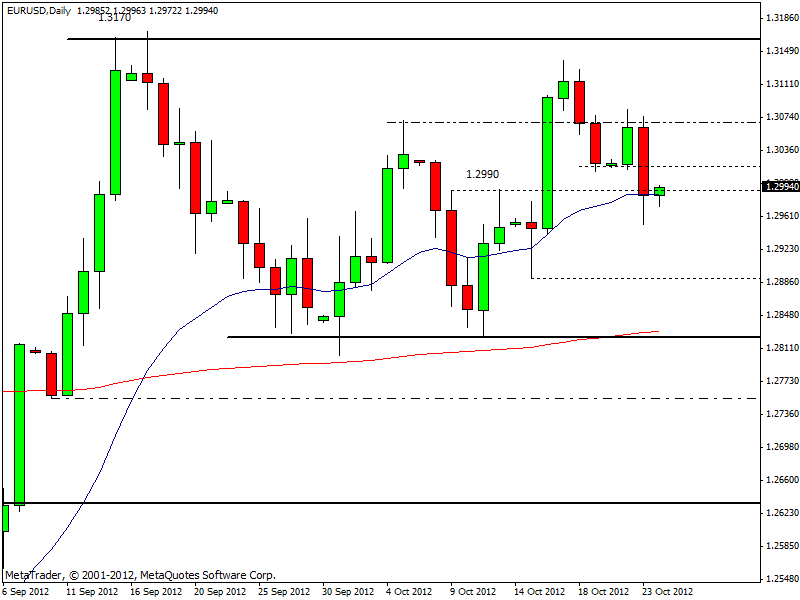Select the 1.2990 text annotation
800x600 pixels.
click(x=482, y=174)
